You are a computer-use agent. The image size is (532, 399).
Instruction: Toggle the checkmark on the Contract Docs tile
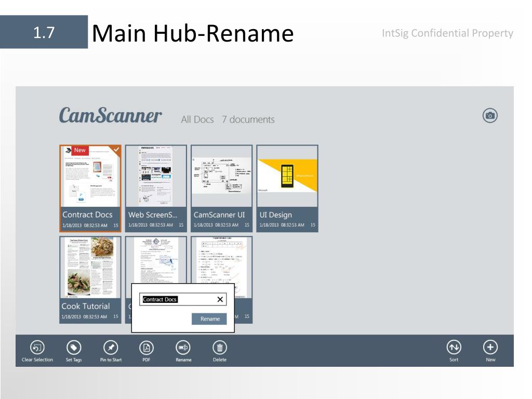point(116,149)
